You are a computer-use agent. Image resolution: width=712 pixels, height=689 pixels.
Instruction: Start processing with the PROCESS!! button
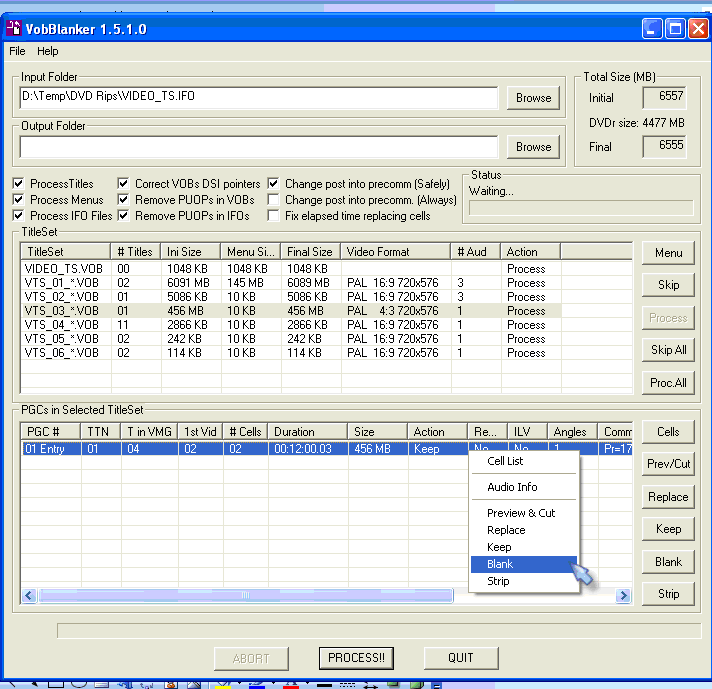[x=356, y=658]
